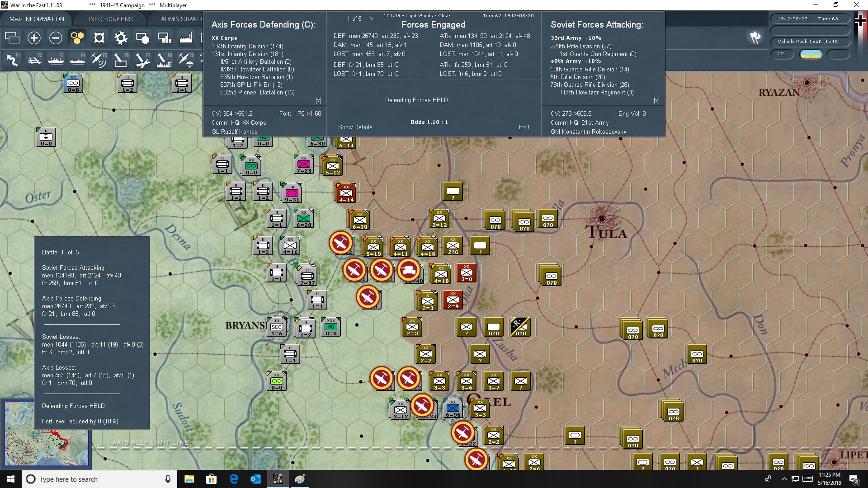
Task: Click the weather indicator swatch
Action: click(811, 55)
